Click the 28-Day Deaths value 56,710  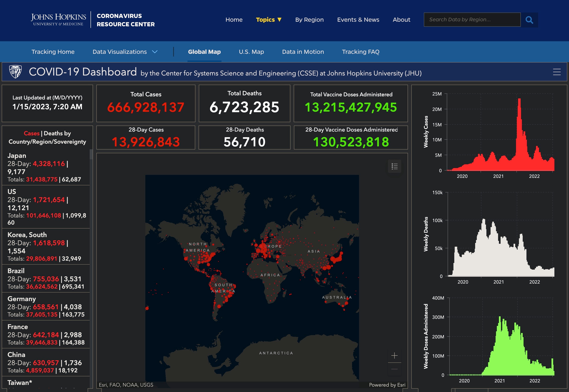point(244,142)
